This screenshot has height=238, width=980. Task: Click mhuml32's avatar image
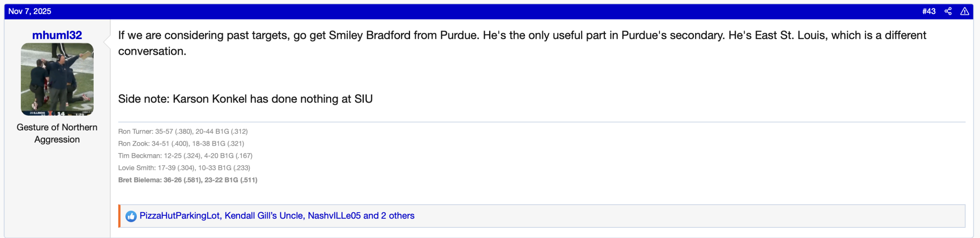click(x=57, y=79)
